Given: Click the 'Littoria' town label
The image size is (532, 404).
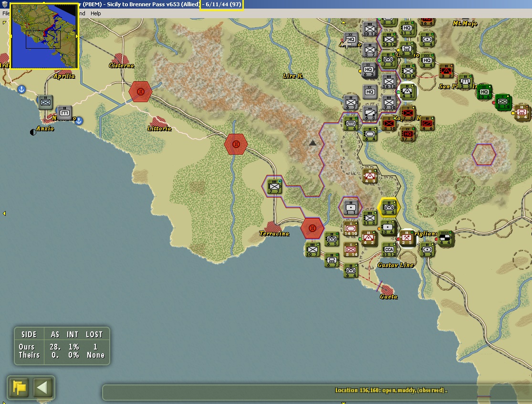Looking at the screenshot, I should [x=159, y=128].
